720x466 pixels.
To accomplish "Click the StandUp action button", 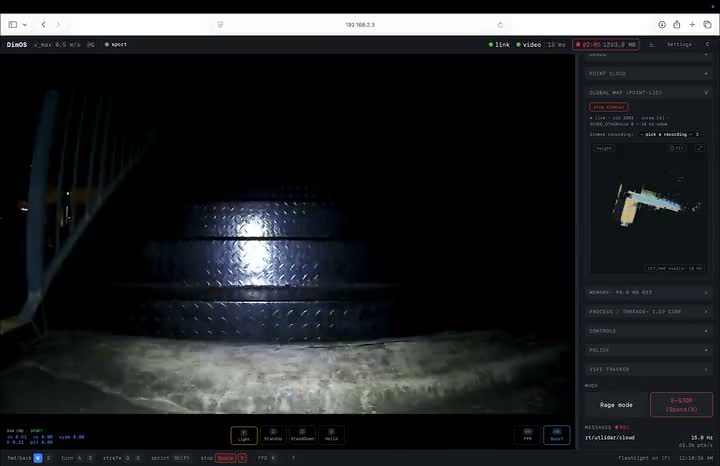I will 273,435.
